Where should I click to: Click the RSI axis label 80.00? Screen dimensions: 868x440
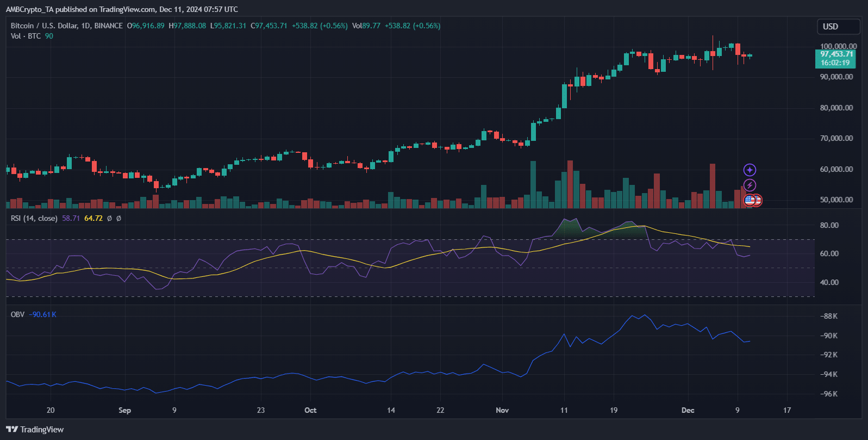(x=829, y=225)
